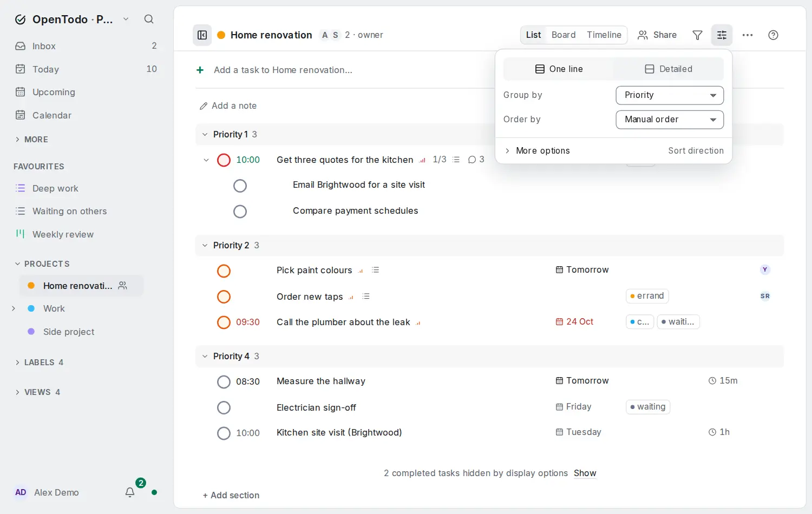Viewport: 812px width, 514px height.
Task: Click the Y assignee avatar
Action: point(765,269)
